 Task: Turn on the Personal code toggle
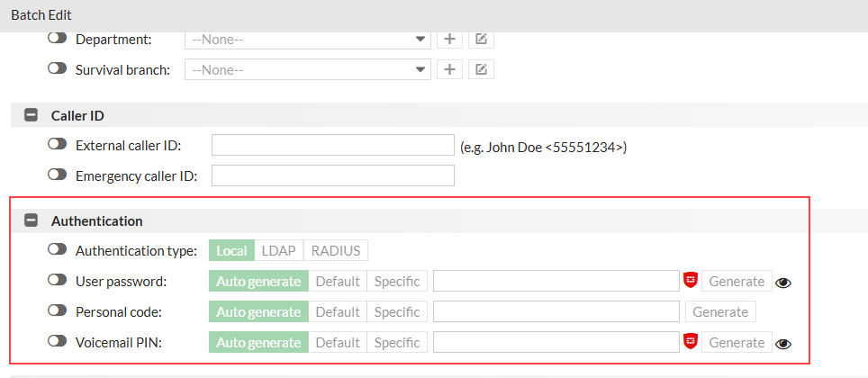tap(59, 311)
